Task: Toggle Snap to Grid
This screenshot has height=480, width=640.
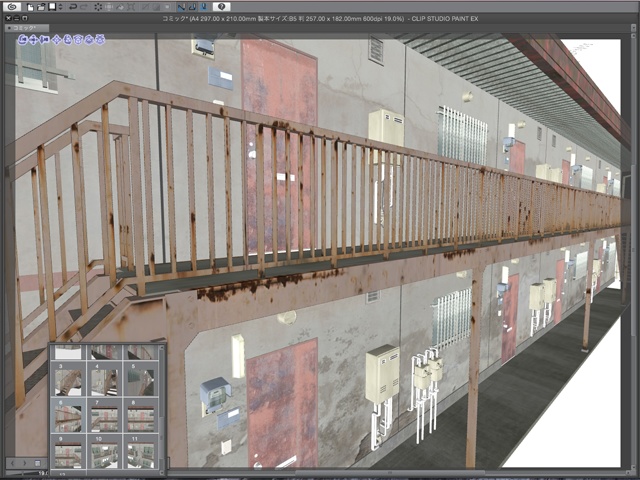Action: tap(204, 7)
